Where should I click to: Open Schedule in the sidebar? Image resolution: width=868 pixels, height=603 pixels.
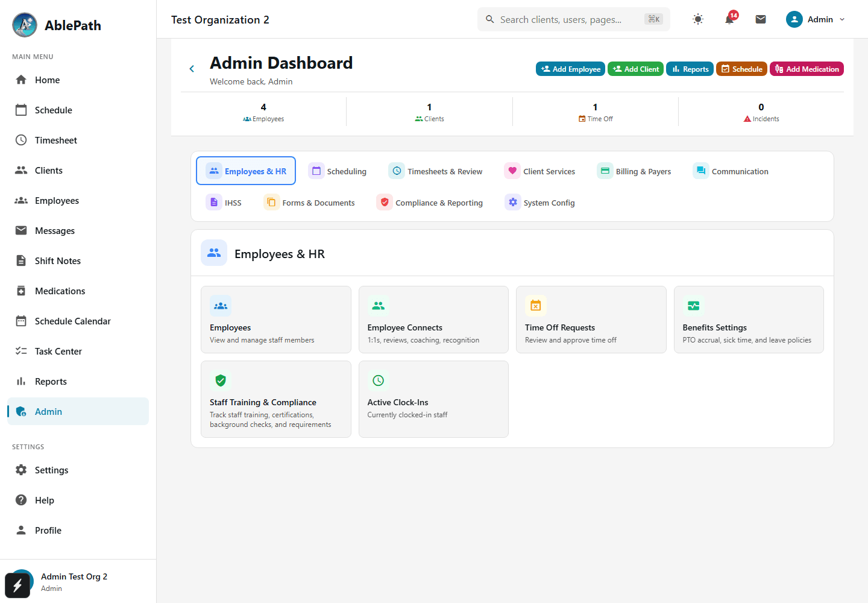[x=78, y=110]
